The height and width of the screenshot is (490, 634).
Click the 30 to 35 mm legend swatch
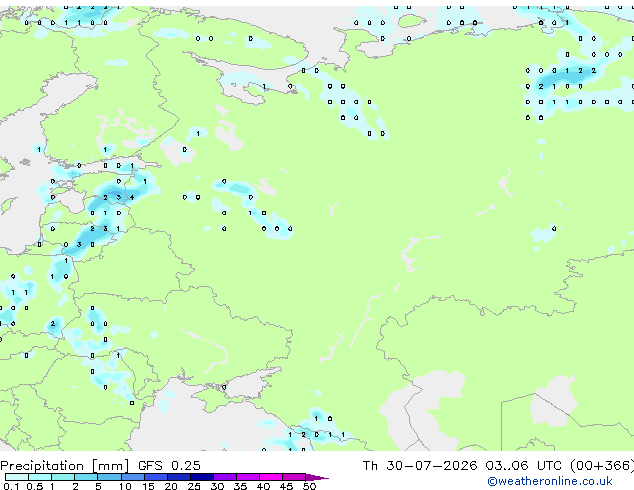tap(225, 477)
